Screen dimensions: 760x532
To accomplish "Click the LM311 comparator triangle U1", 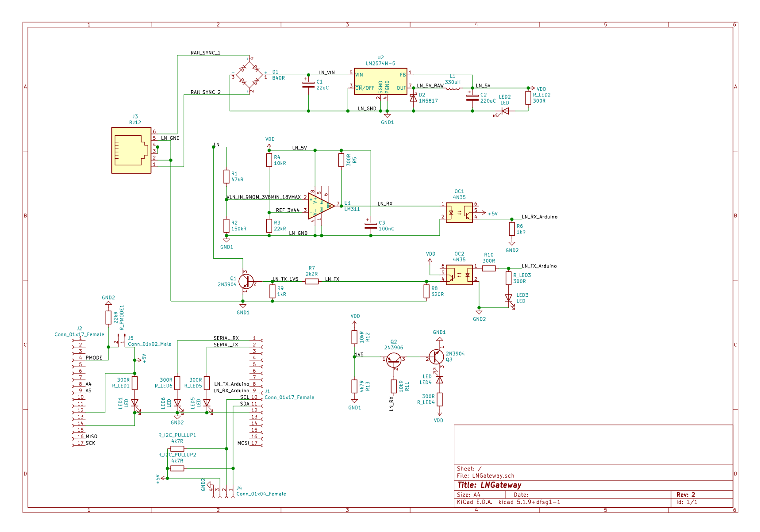I will point(320,206).
